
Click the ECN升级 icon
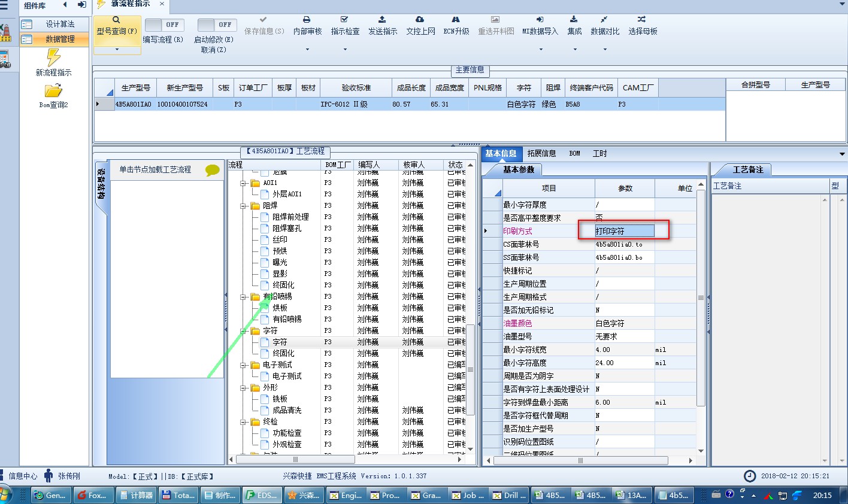456,20
